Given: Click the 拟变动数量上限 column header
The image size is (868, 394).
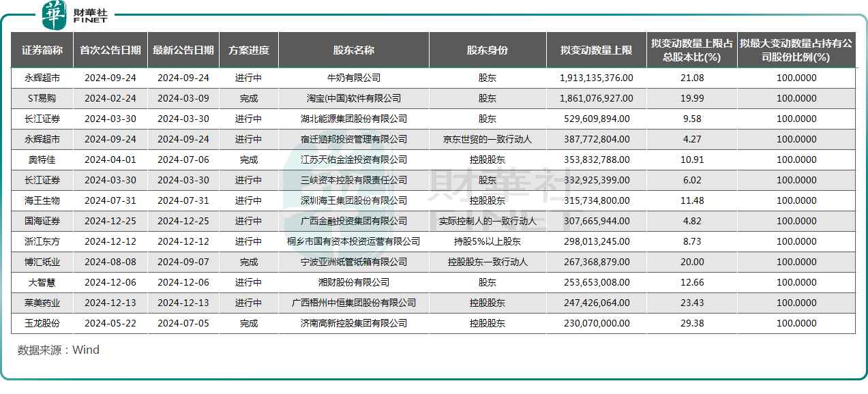Looking at the screenshot, I should (x=597, y=50).
